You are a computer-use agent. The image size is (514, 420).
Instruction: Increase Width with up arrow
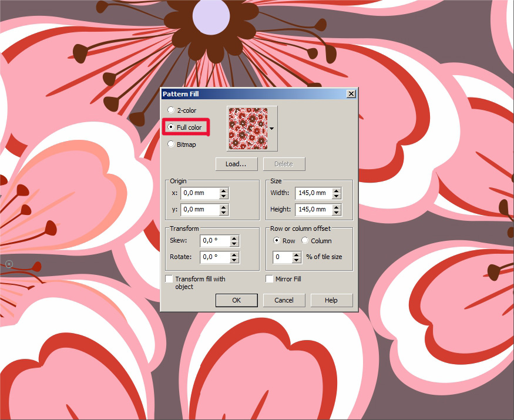click(x=337, y=190)
